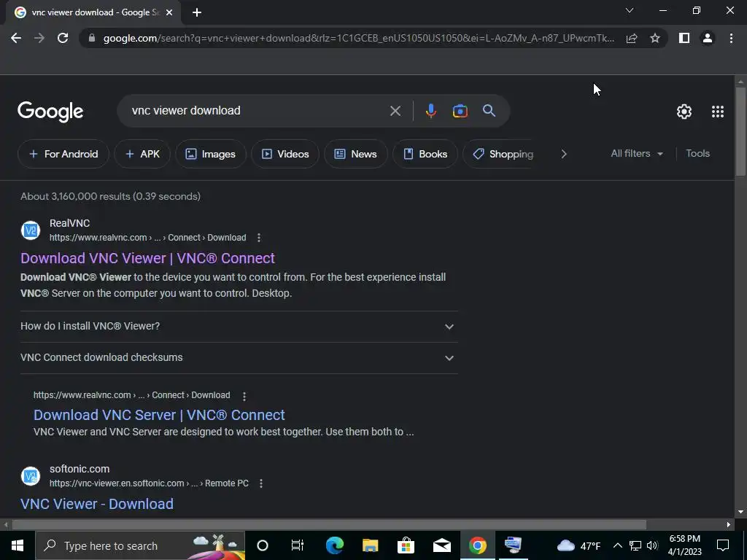This screenshot has width=747, height=560.
Task: Click the remote desktop app taskbar icon
Action: [513, 545]
